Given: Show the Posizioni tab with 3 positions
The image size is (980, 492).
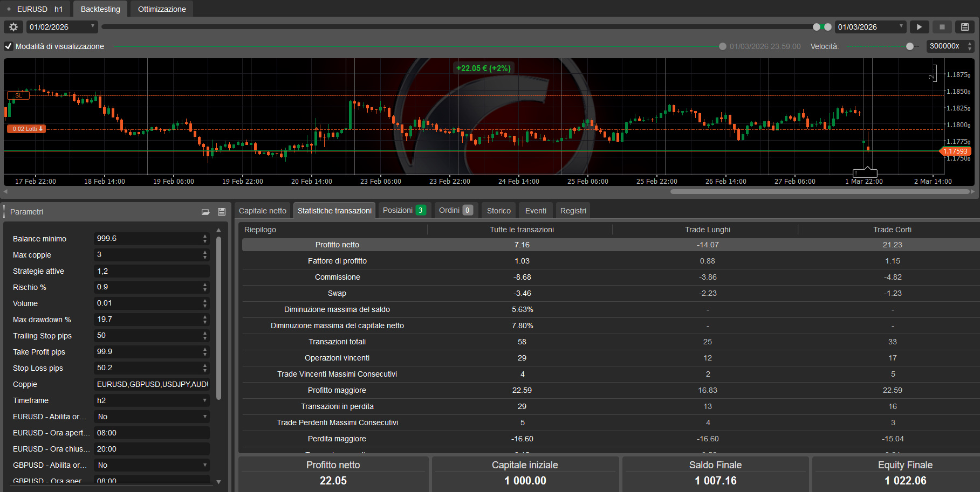Looking at the screenshot, I should coord(404,210).
